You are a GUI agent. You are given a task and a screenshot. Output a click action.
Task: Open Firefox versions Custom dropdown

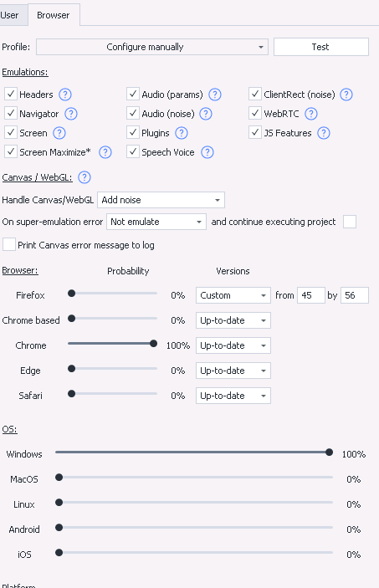click(x=233, y=295)
